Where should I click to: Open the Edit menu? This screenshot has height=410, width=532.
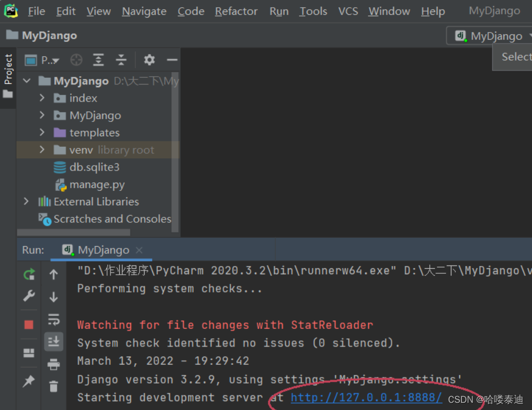pyautogui.click(x=66, y=11)
